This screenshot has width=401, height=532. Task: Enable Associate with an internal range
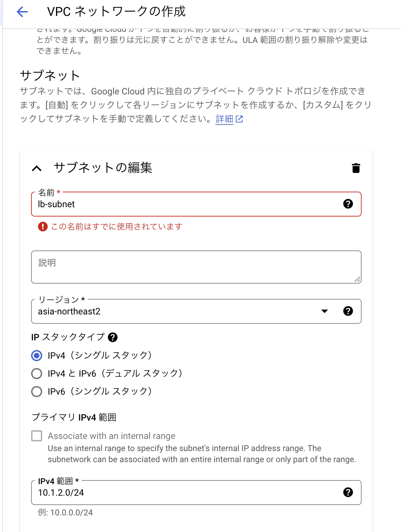coord(37,436)
